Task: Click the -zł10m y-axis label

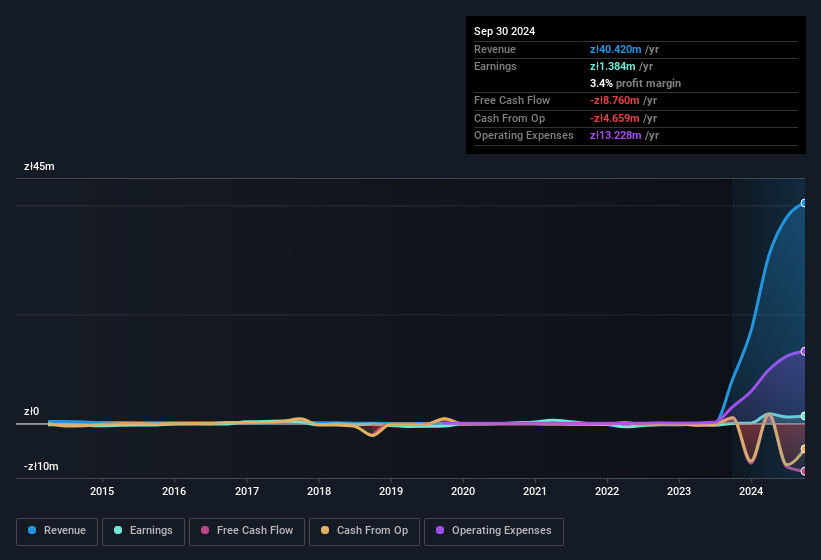Action: pyautogui.click(x=41, y=466)
